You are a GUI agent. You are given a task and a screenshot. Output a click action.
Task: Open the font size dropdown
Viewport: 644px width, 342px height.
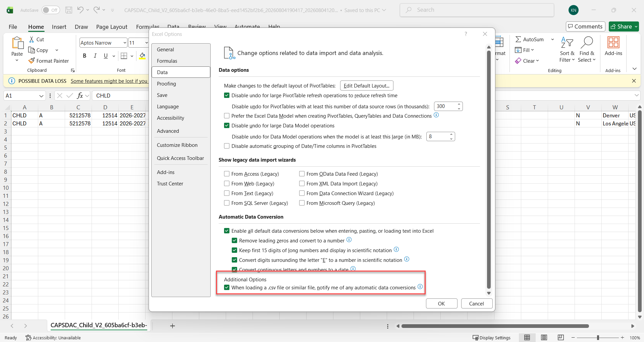pyautogui.click(x=147, y=43)
